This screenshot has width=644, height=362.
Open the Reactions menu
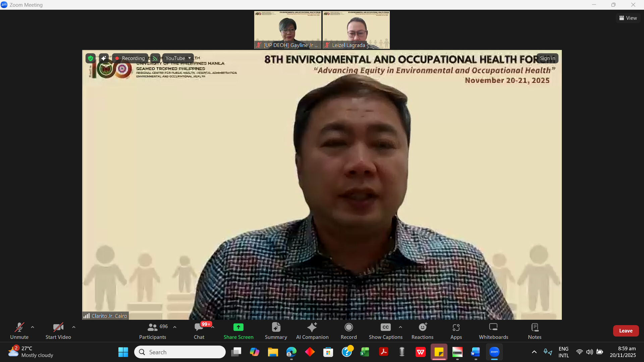(422, 330)
